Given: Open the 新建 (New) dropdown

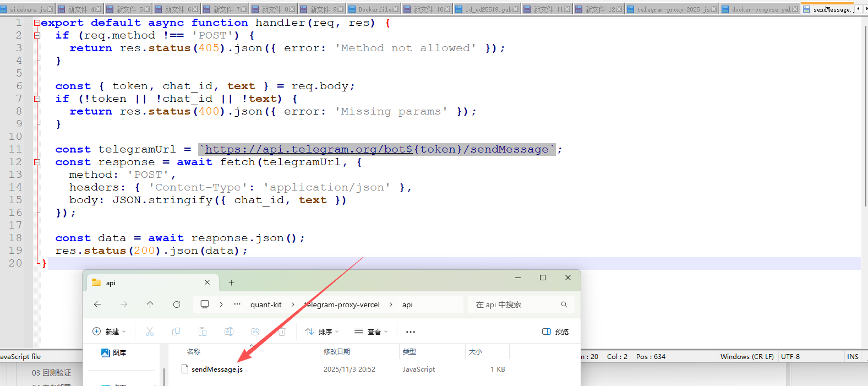Looking at the screenshot, I should 109,331.
